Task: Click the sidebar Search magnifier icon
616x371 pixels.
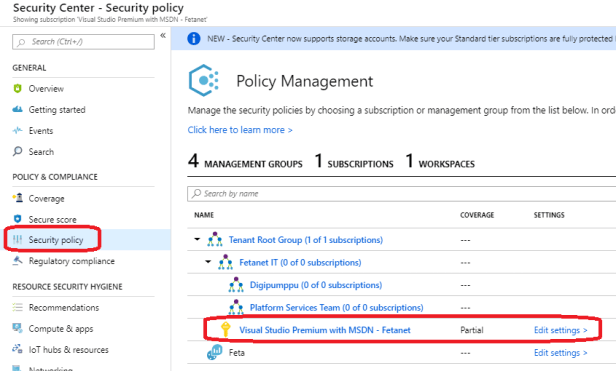Action: click(17, 151)
